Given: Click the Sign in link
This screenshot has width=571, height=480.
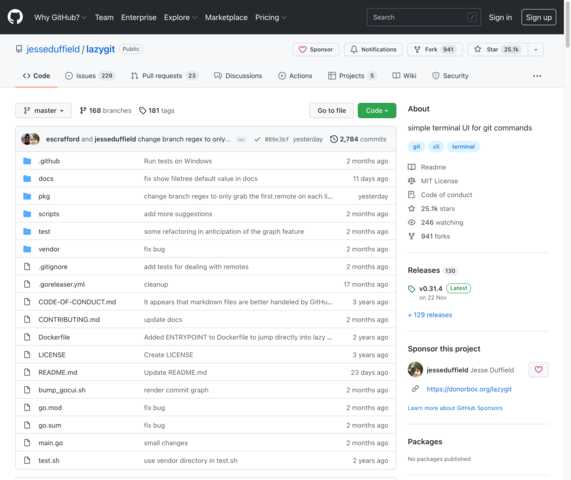Looking at the screenshot, I should (x=500, y=17).
